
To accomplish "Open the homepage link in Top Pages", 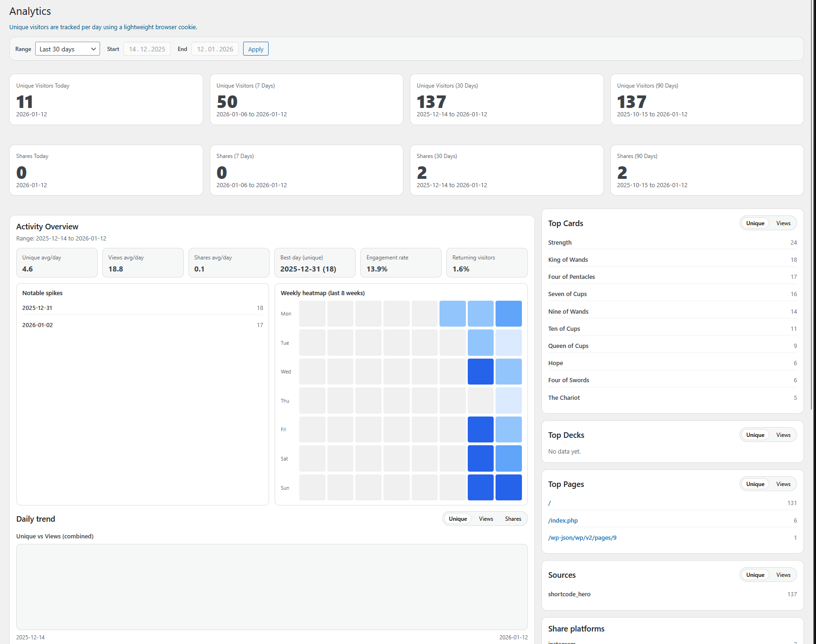I will (549, 503).
